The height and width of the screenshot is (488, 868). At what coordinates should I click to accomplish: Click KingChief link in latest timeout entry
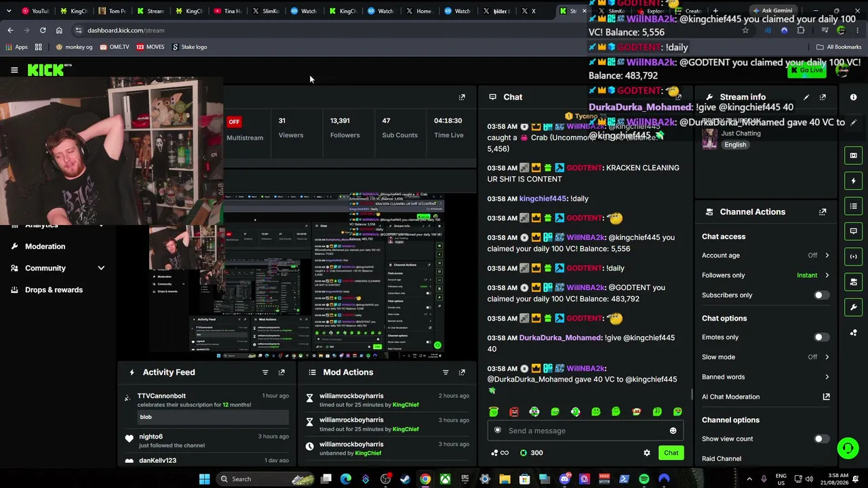coord(406,405)
